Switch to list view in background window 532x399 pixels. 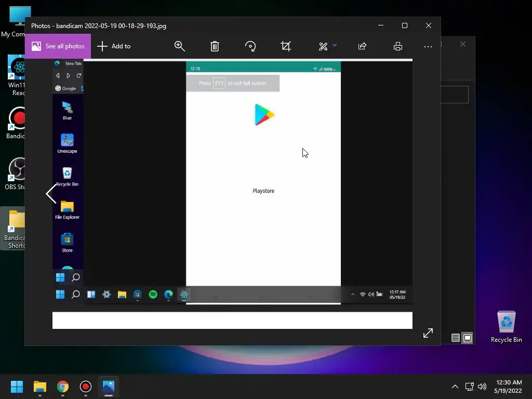455,338
